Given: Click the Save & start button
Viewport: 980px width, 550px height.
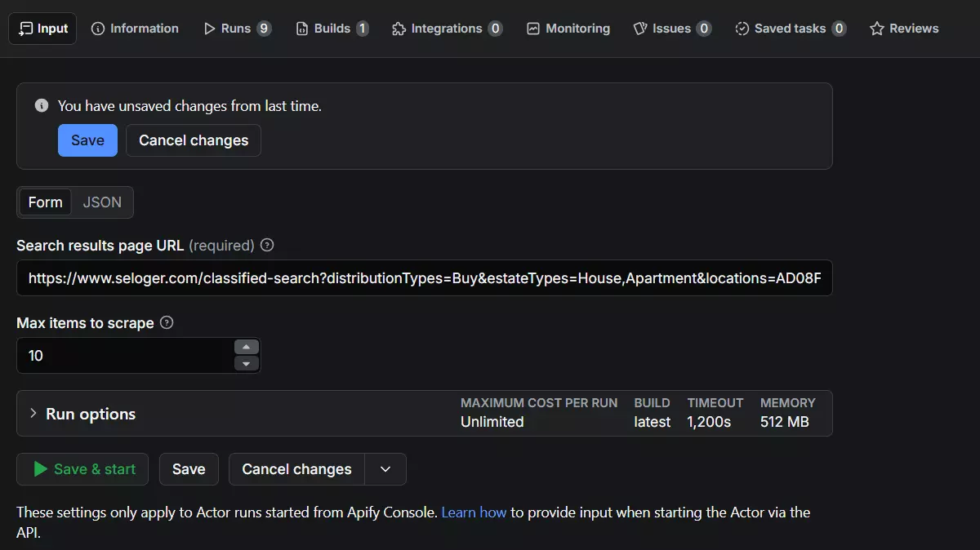Looking at the screenshot, I should pos(82,469).
